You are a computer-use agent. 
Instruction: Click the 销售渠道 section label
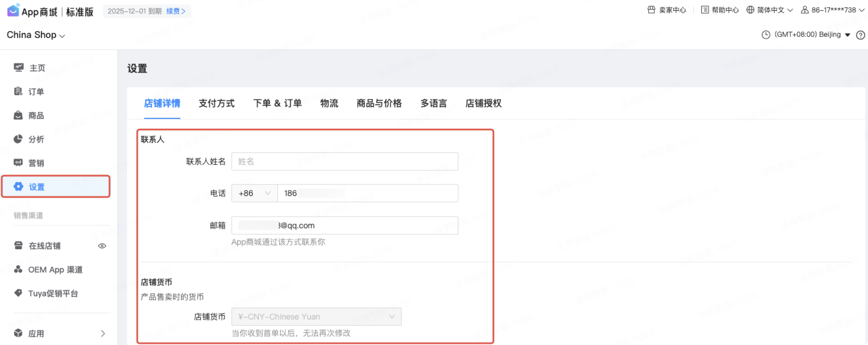(x=28, y=216)
